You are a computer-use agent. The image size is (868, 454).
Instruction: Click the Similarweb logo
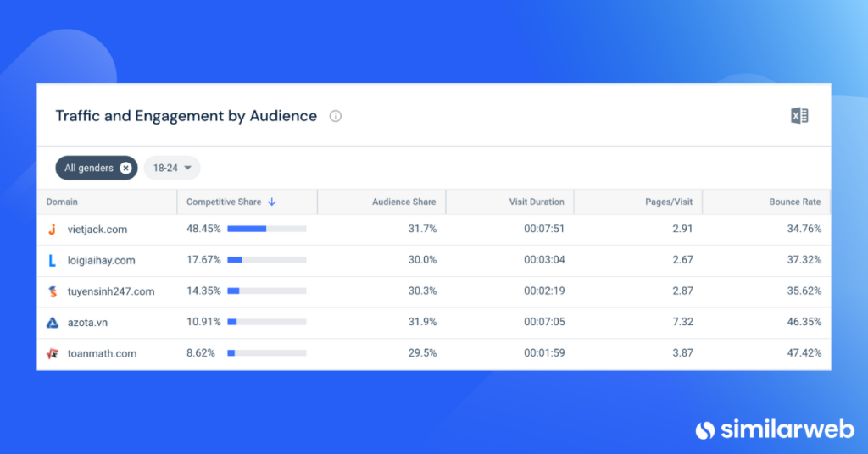775,429
